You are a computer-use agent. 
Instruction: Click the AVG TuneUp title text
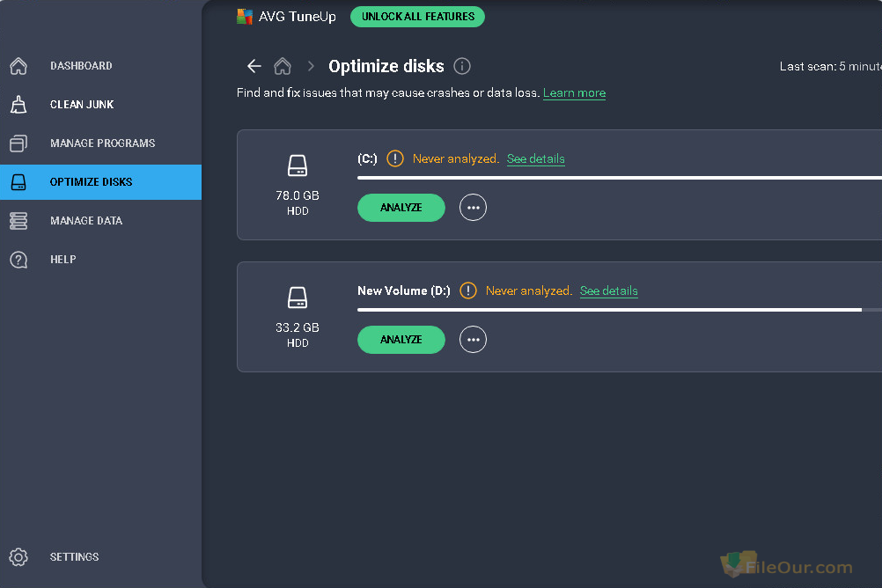click(297, 17)
